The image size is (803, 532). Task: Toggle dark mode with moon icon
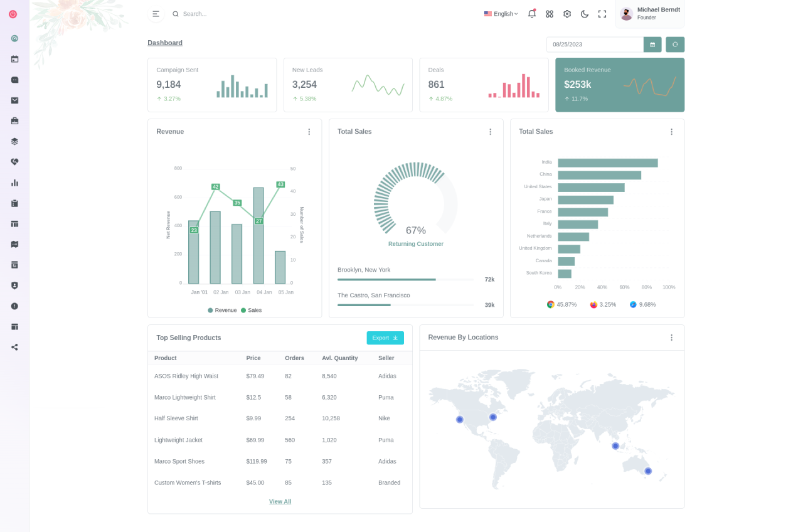point(585,14)
